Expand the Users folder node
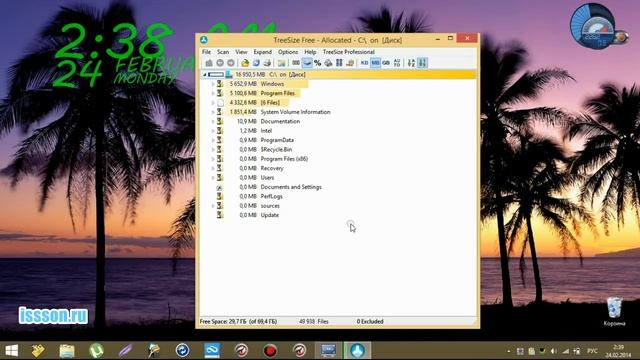This screenshot has width=640, height=360. (213, 178)
